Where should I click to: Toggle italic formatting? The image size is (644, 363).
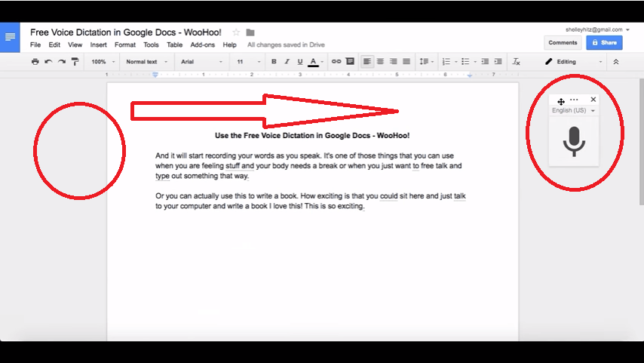pos(287,62)
